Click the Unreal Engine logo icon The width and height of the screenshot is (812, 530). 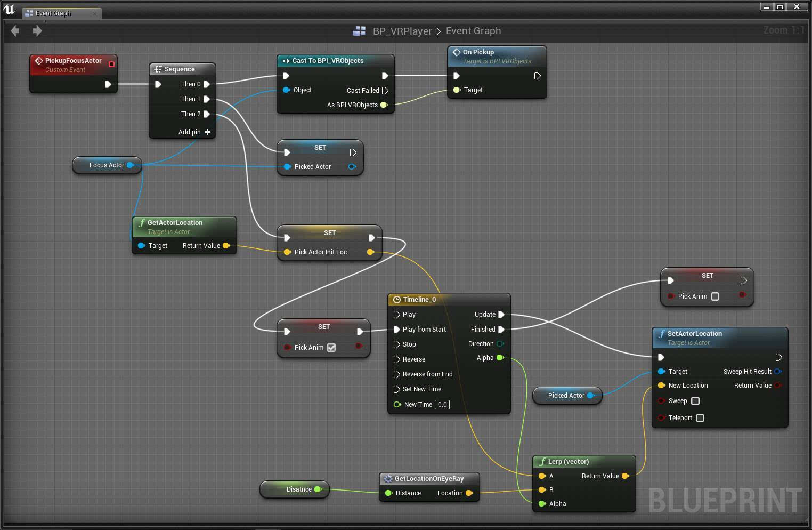9,9
